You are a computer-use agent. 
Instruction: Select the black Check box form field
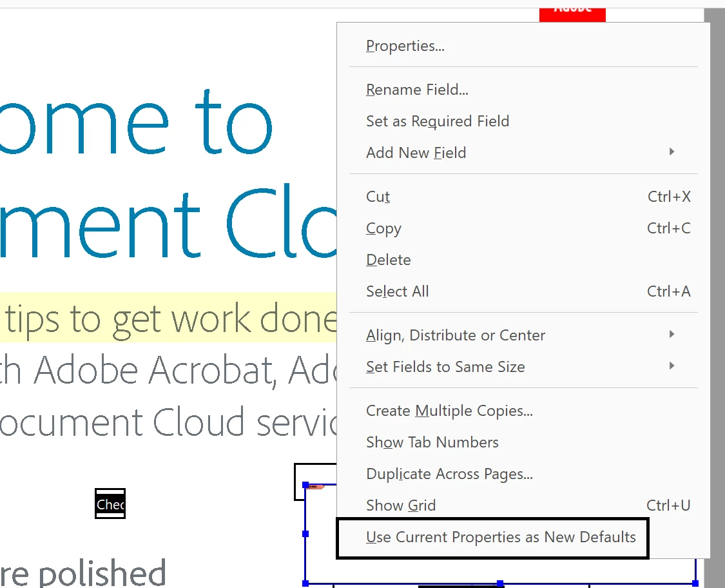pos(110,504)
